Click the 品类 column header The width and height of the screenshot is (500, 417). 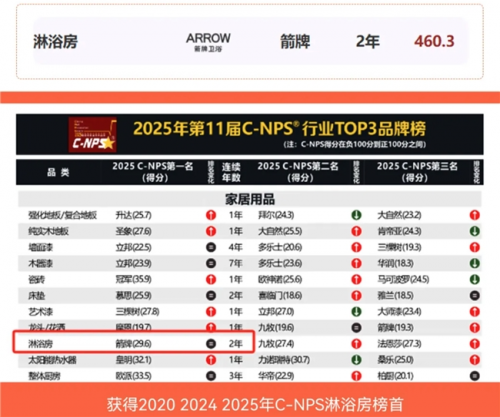(x=58, y=172)
